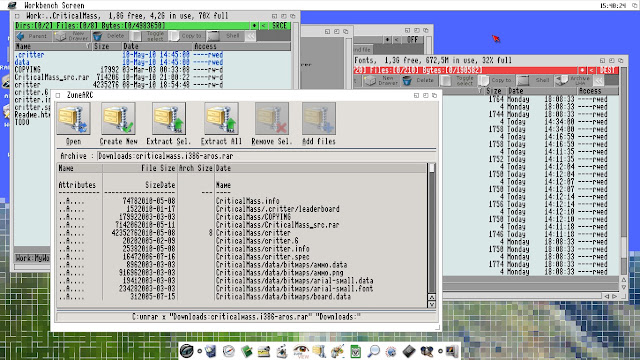The height and width of the screenshot is (360, 640).
Task: Click the down arrow of ZuneARC file list scrollbar
Action: (431, 304)
